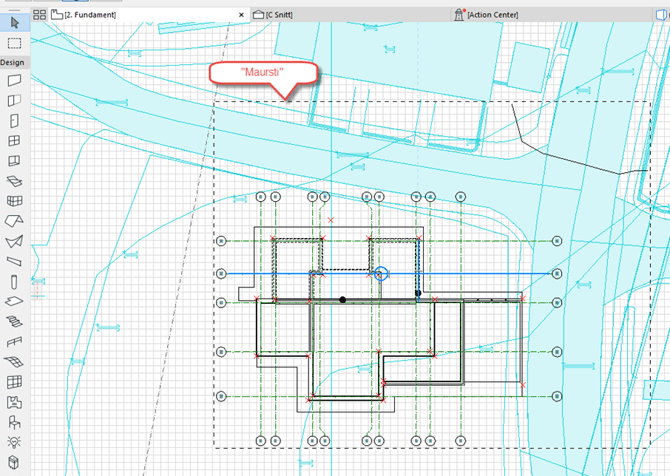This screenshot has height=476, width=670.
Task: Collapse the Design toolbox section
Action: (x=13, y=62)
